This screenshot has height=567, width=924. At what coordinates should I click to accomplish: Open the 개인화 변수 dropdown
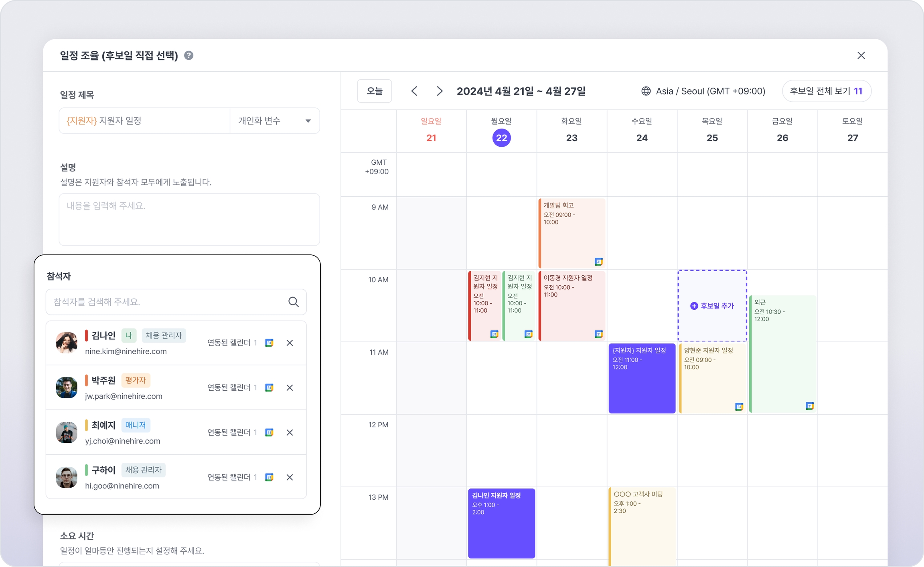[275, 121]
